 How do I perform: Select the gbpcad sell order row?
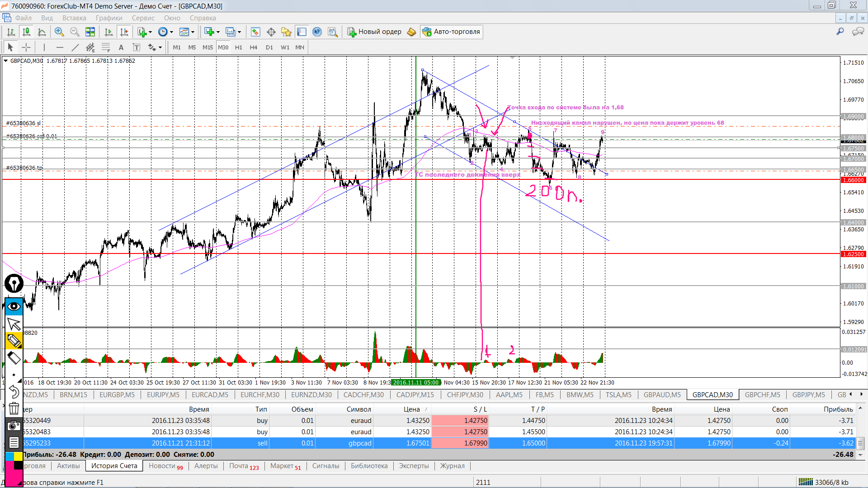(360, 443)
